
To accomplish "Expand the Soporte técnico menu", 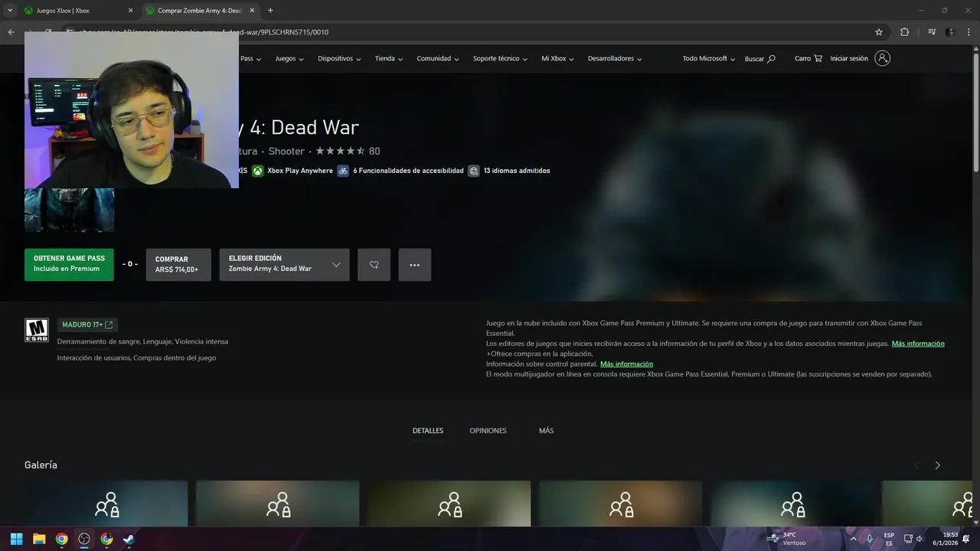I will point(500,59).
